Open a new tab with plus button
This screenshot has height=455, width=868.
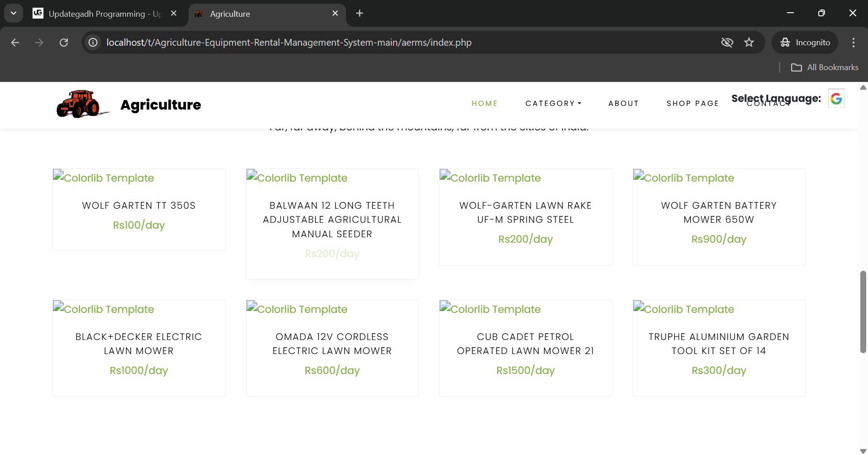tap(360, 14)
